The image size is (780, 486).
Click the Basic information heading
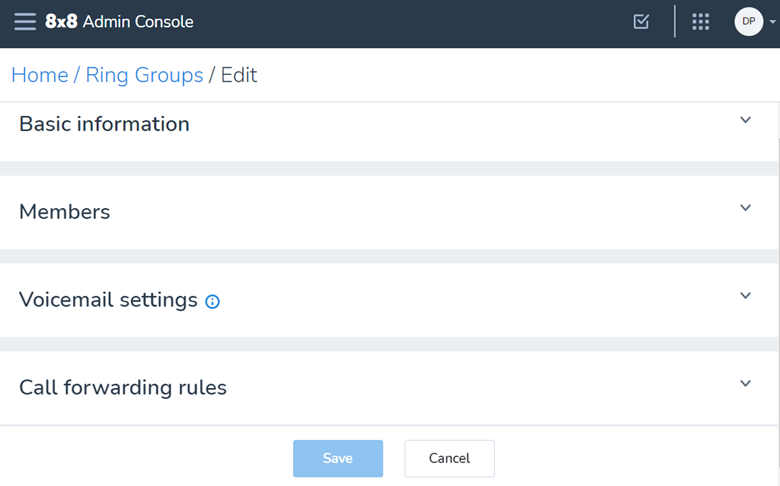click(x=104, y=124)
